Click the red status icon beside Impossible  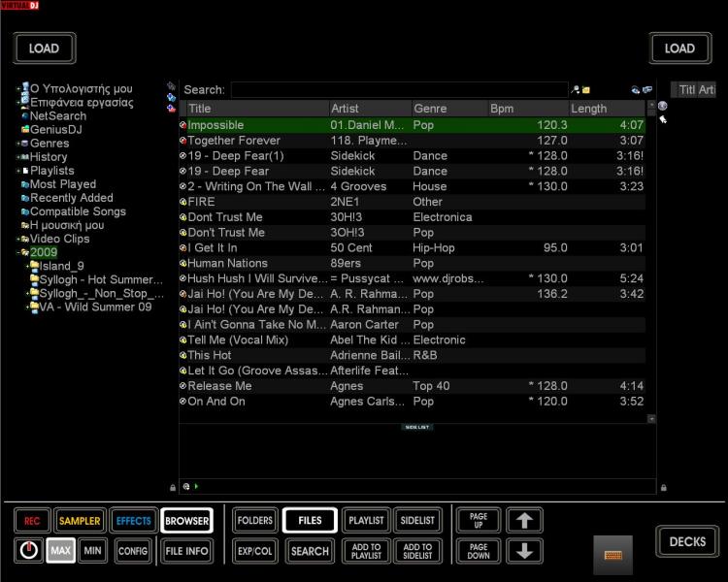[182, 125]
